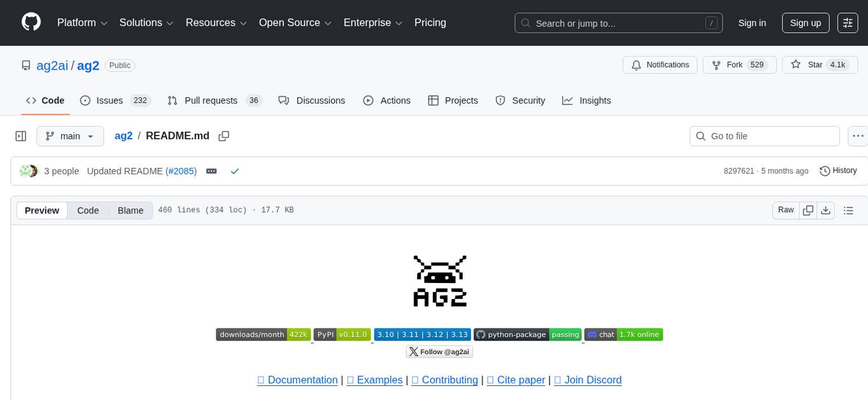
Task: Expand the Open Source menu
Action: 295,23
